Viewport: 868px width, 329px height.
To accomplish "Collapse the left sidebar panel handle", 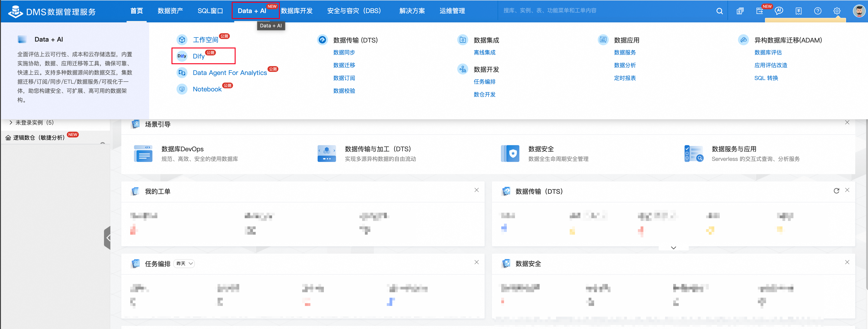I will [107, 238].
